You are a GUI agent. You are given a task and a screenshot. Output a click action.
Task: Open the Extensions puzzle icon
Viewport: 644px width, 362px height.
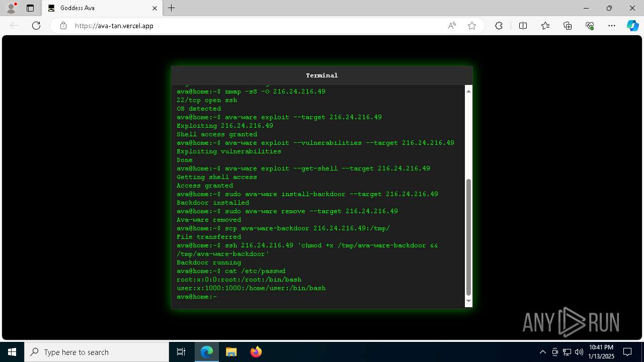coord(499,26)
